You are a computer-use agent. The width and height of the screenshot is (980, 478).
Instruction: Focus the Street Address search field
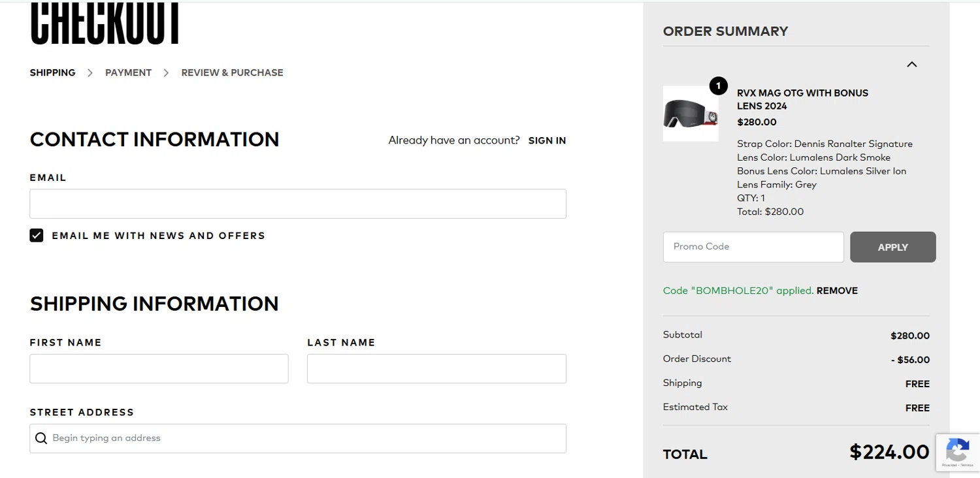pos(307,438)
